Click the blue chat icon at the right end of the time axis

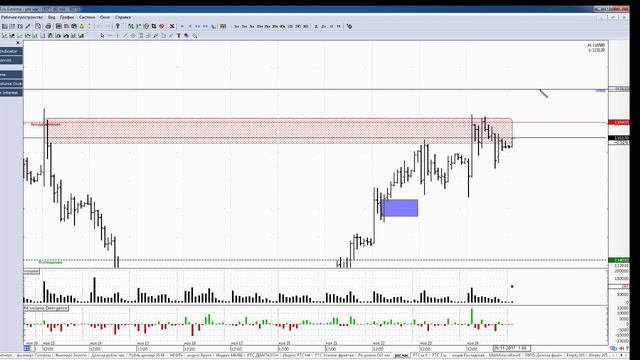613,348
